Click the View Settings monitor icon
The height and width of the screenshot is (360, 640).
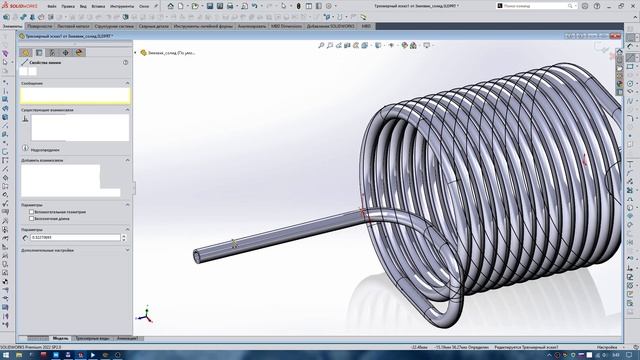pos(427,45)
